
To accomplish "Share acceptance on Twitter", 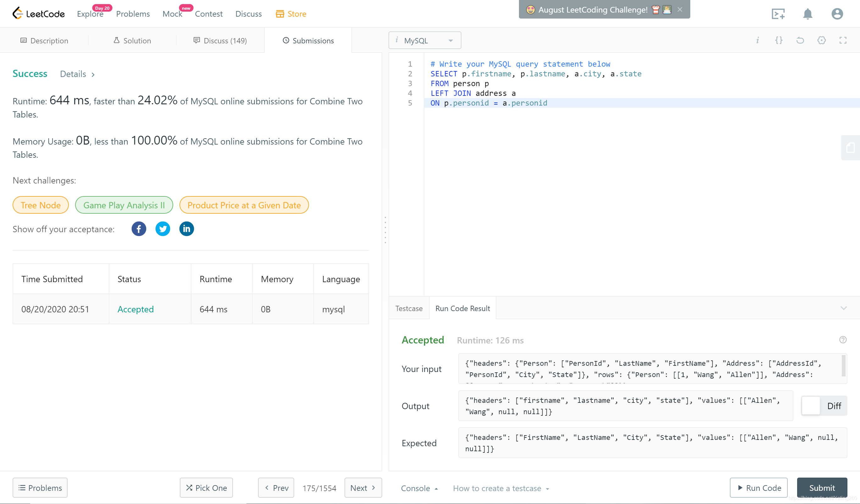I will [163, 229].
